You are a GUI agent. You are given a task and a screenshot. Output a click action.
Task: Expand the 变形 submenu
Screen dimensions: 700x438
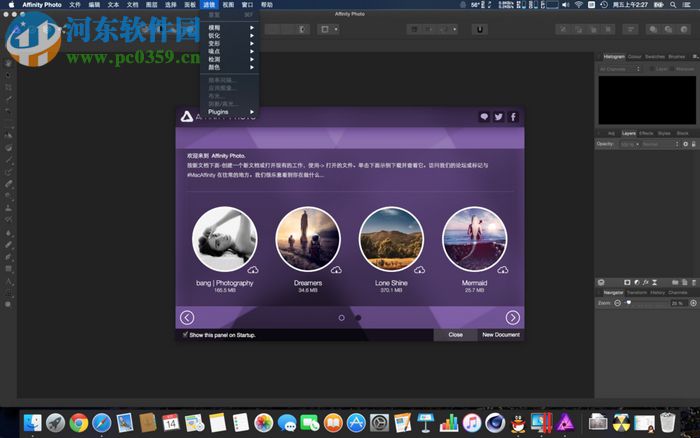click(230, 44)
